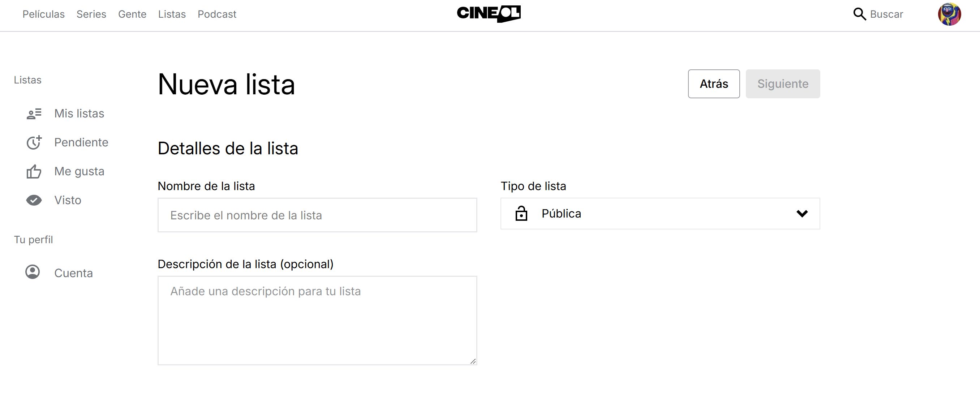Click the padlock icon in Tipo de lista
This screenshot has width=980, height=404.
pyautogui.click(x=521, y=214)
